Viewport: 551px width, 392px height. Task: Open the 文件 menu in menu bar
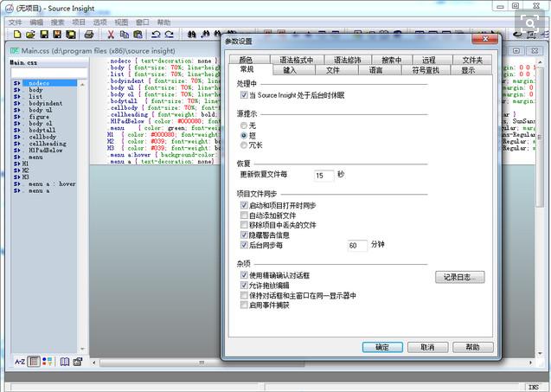point(15,22)
